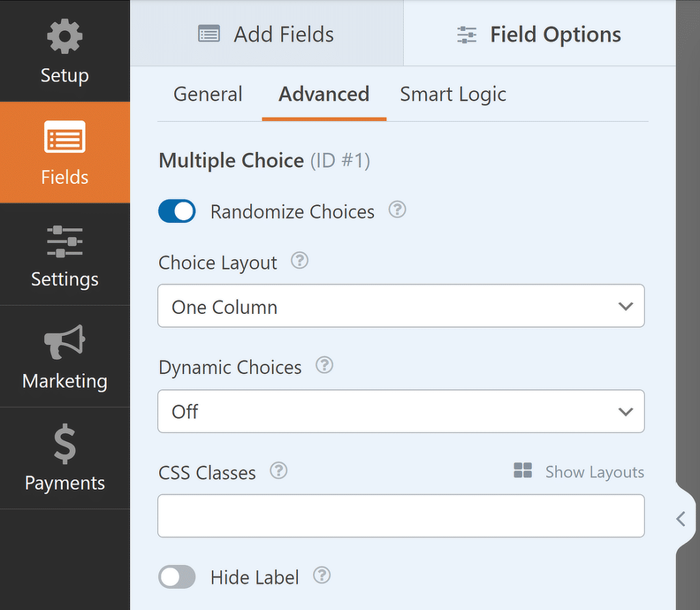Click the help icon near CSS Classes
This screenshot has width=700, height=610.
tap(278, 470)
